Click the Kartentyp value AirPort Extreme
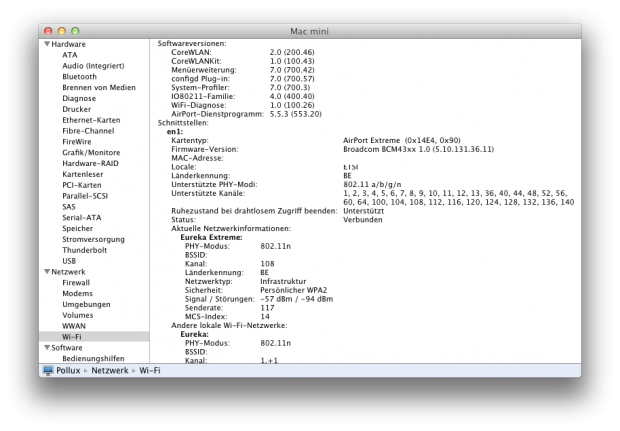The width and height of the screenshot is (620, 431). click(402, 140)
